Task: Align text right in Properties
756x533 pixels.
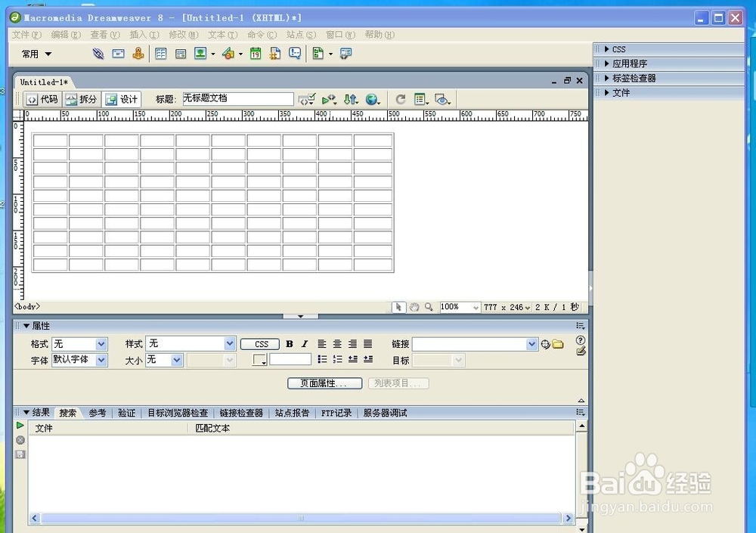Action: pos(352,344)
